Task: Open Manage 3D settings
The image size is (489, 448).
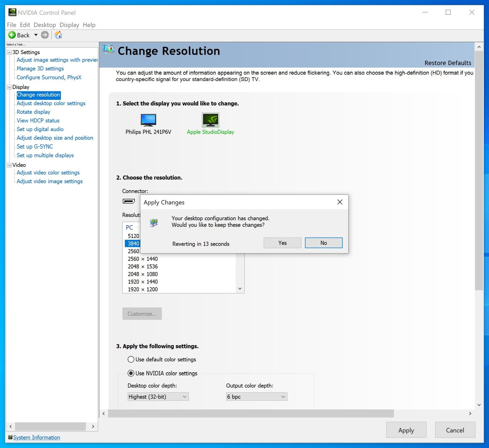Action: click(x=40, y=69)
